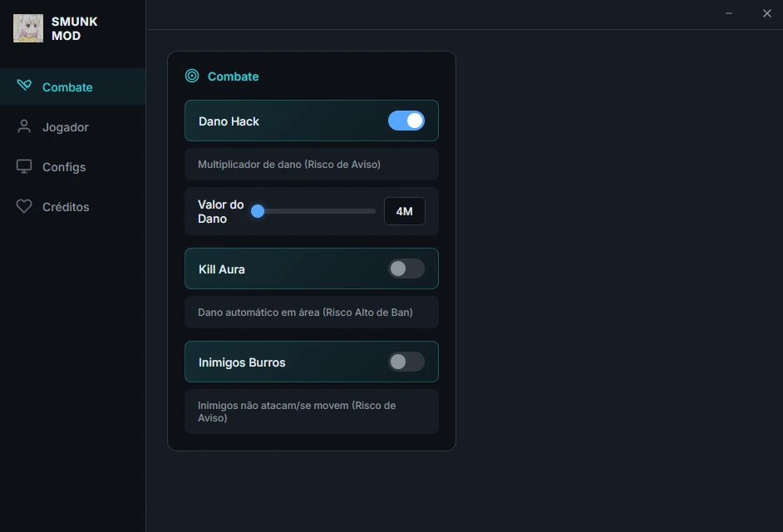Click the SMUNK MOD anime avatar logo
The height and width of the screenshot is (532, 783).
click(27, 27)
